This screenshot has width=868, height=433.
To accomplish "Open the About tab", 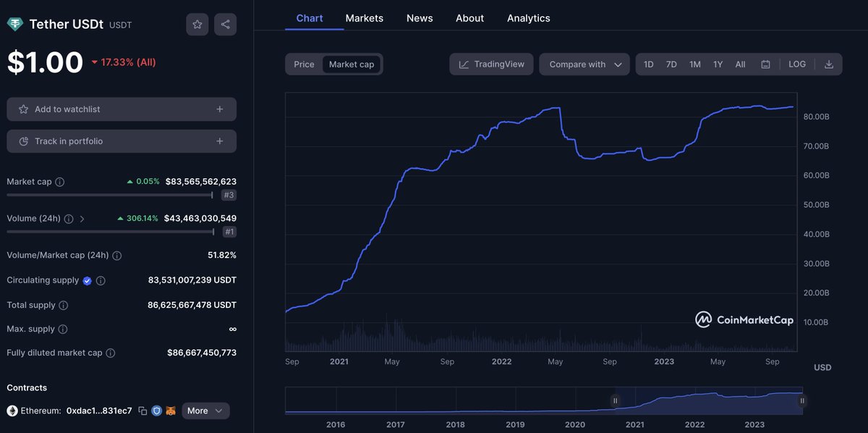I will [x=469, y=18].
